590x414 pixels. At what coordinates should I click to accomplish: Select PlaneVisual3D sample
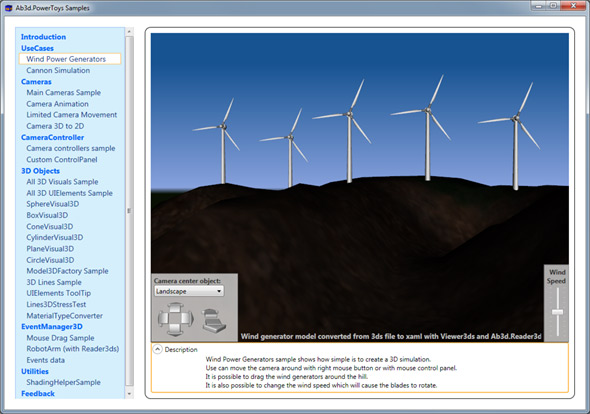point(50,249)
